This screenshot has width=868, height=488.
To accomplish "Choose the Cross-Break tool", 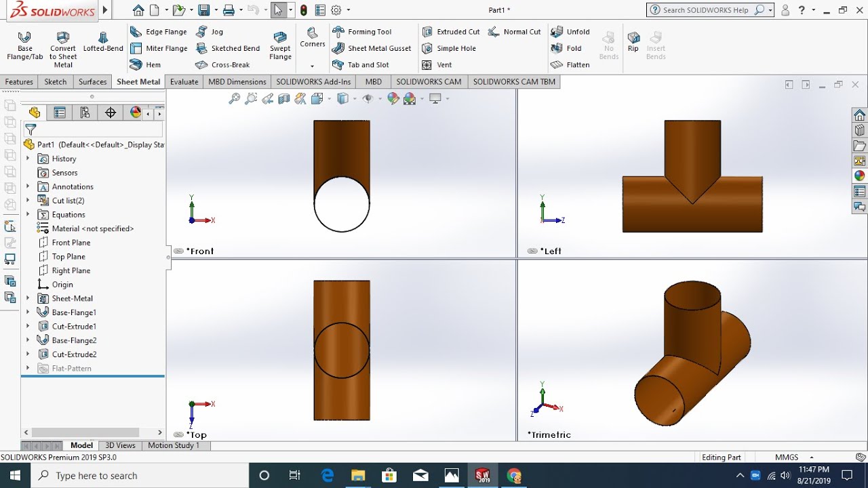I will click(x=222, y=65).
